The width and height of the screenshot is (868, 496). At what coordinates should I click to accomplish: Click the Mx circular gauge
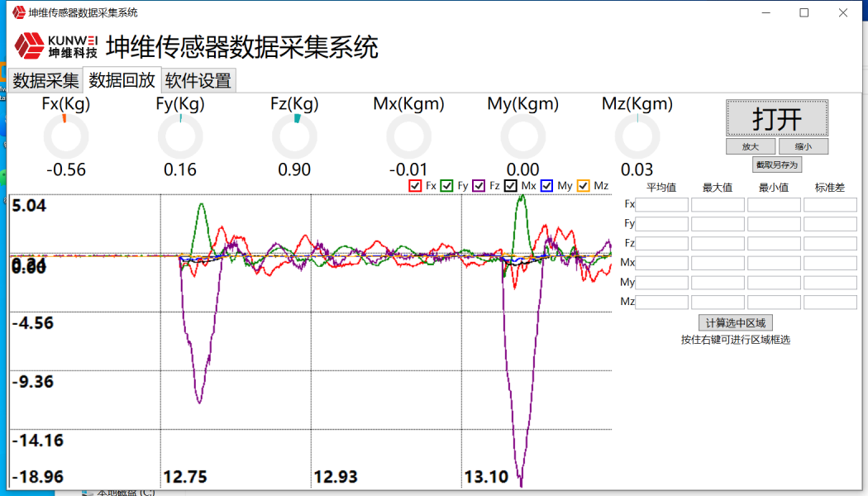pos(408,137)
